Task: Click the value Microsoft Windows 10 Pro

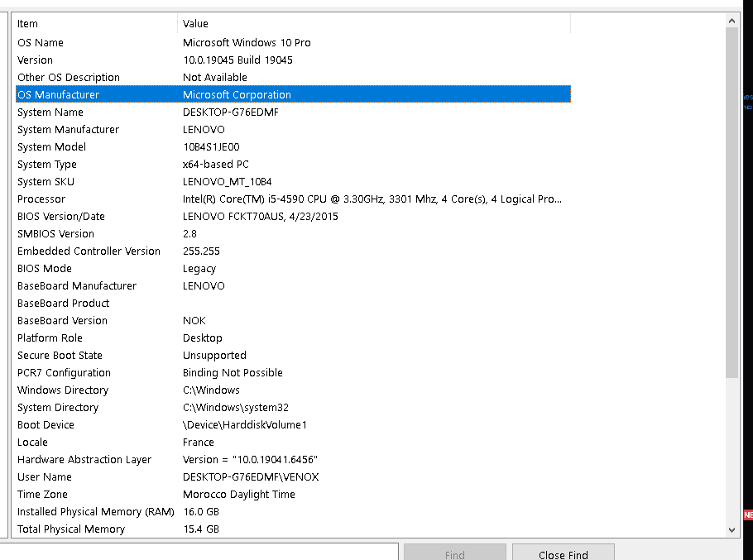Action: 247,43
